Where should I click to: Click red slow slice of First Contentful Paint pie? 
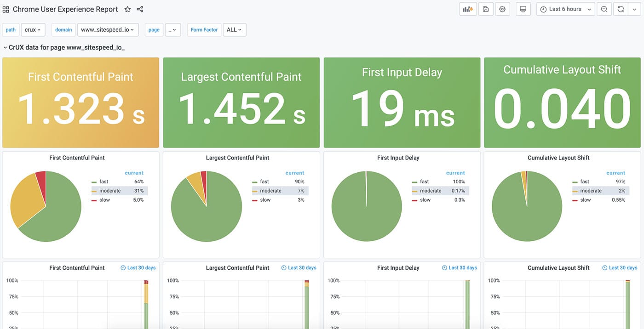pos(41,184)
